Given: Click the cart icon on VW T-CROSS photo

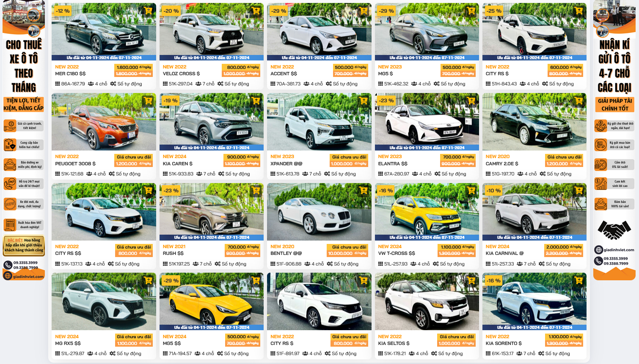Looking at the screenshot, I should tap(471, 191).
